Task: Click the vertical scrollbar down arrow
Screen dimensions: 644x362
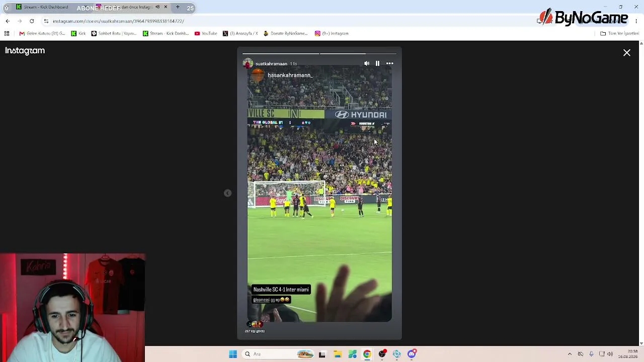Action: [641, 343]
